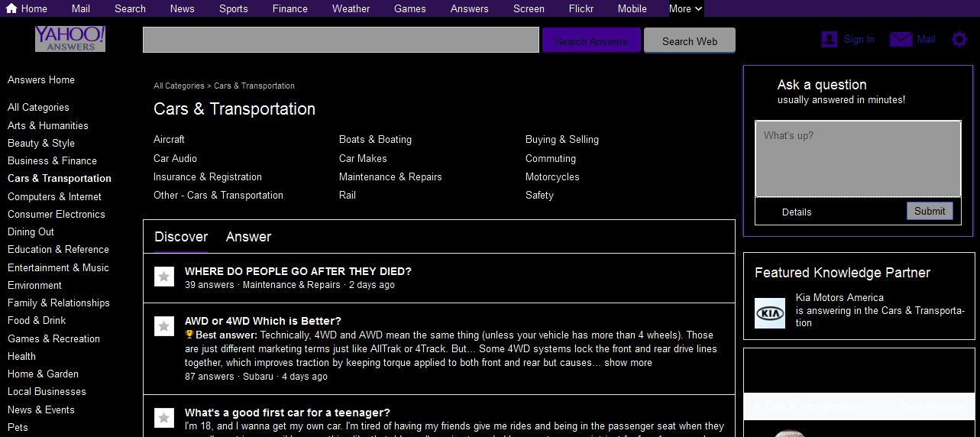Open Sports in the top navigation
This screenshot has width=980, height=437.
click(234, 8)
